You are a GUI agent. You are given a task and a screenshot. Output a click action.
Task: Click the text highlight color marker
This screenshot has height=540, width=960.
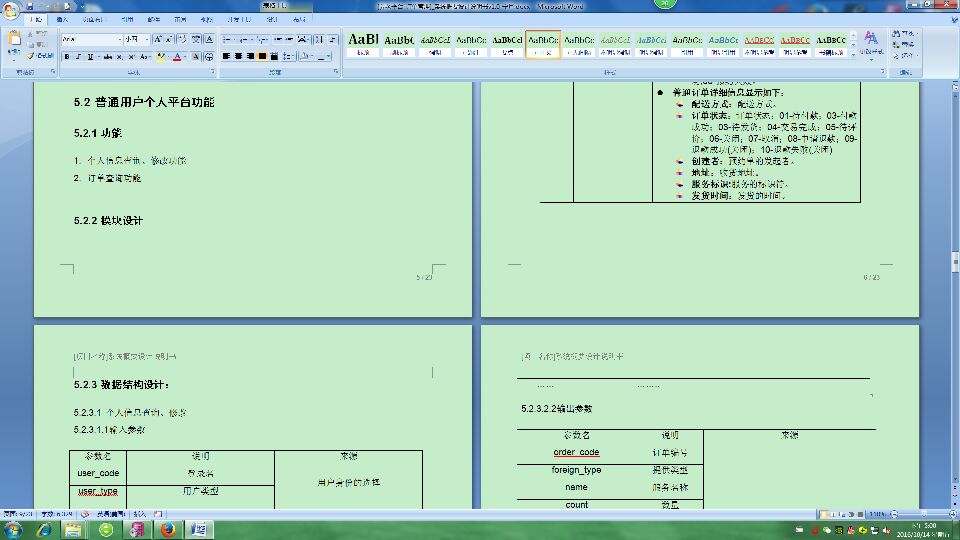pos(158,57)
